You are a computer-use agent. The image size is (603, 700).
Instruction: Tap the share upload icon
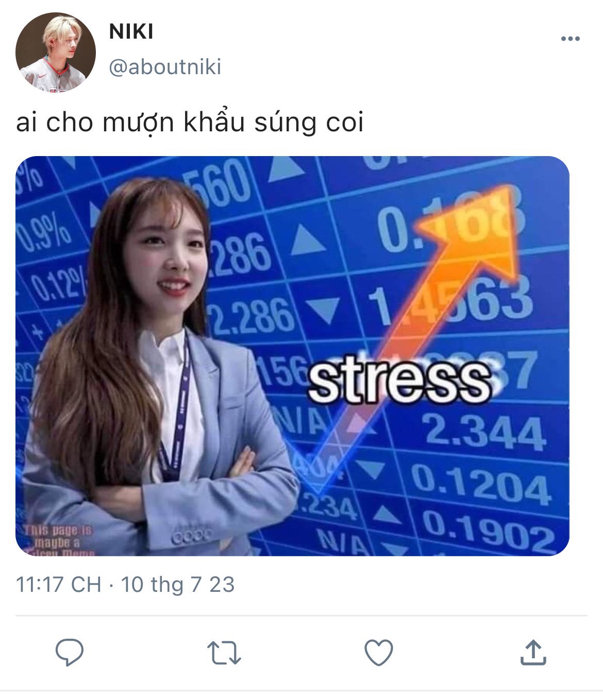[533, 652]
